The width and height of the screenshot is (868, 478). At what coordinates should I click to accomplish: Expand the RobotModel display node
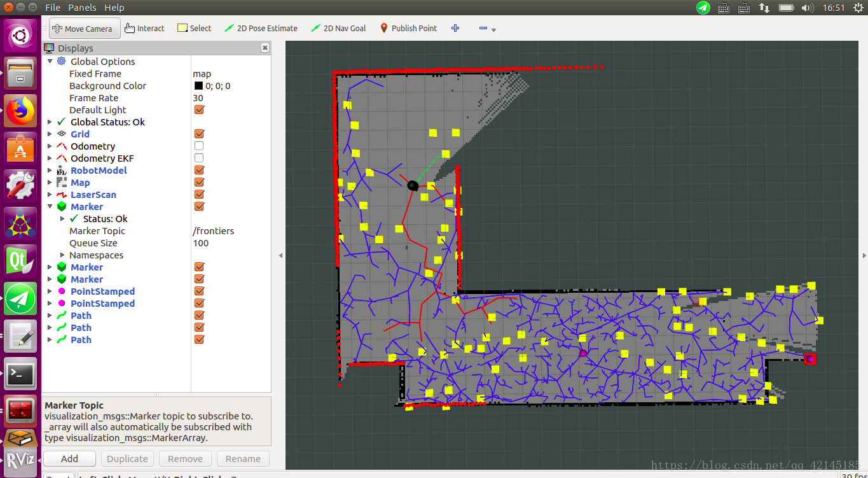50,171
